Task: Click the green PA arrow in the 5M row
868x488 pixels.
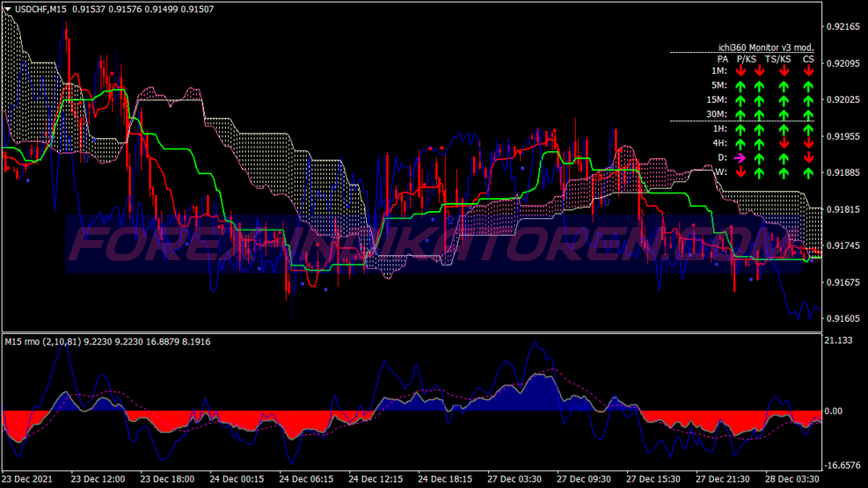Action: pos(740,86)
